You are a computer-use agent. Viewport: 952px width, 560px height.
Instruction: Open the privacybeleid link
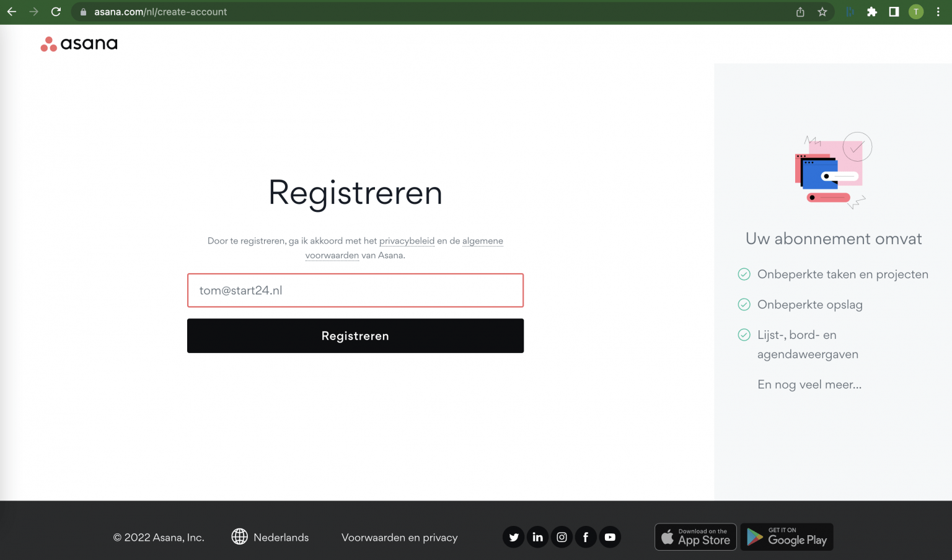tap(407, 240)
